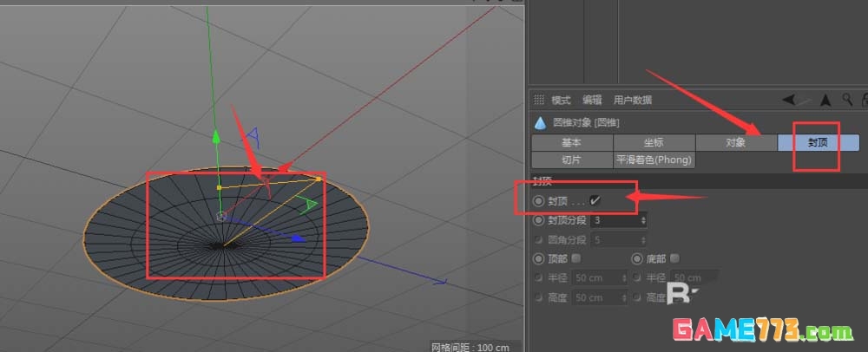Click the animation dot beside 底部
This screenshot has width=868, height=352.
tap(636, 258)
